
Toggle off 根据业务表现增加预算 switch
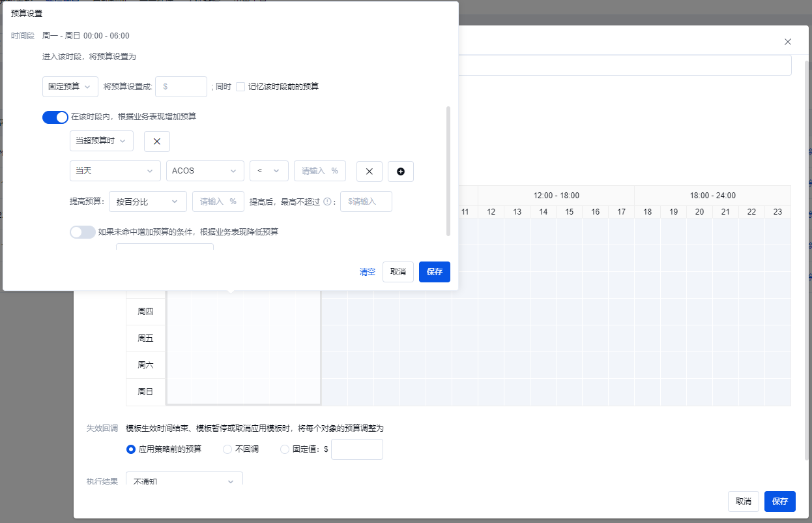coord(55,117)
